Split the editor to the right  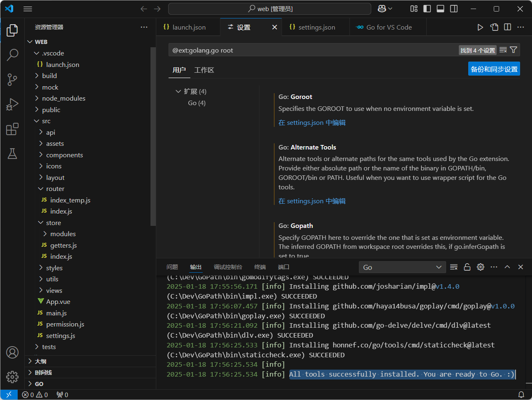pos(508,27)
